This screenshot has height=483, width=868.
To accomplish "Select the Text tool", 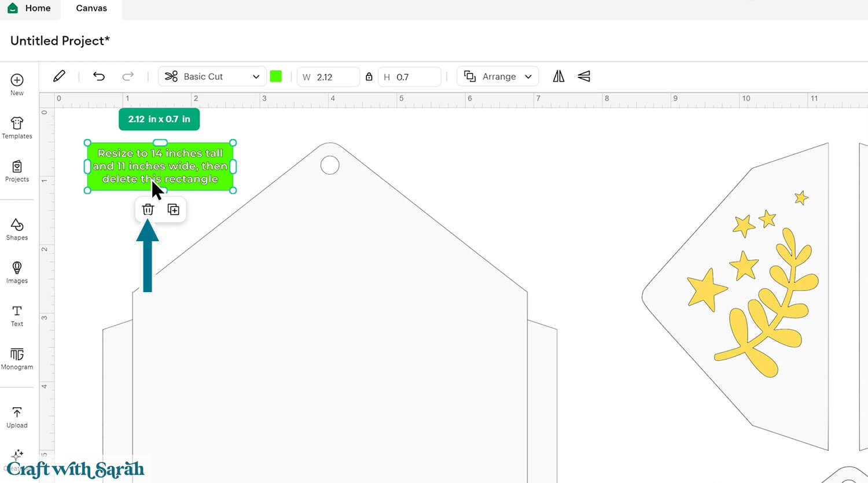I will [17, 316].
